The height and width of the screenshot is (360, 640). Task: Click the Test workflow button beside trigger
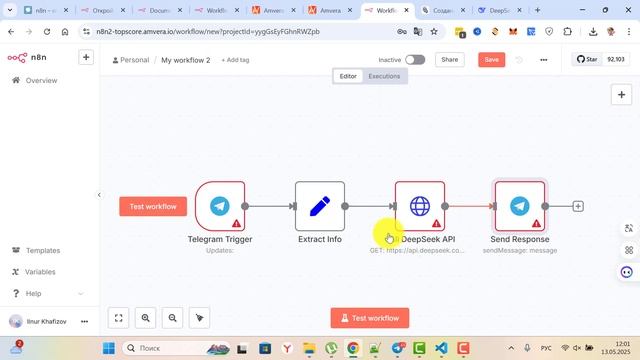click(x=153, y=207)
